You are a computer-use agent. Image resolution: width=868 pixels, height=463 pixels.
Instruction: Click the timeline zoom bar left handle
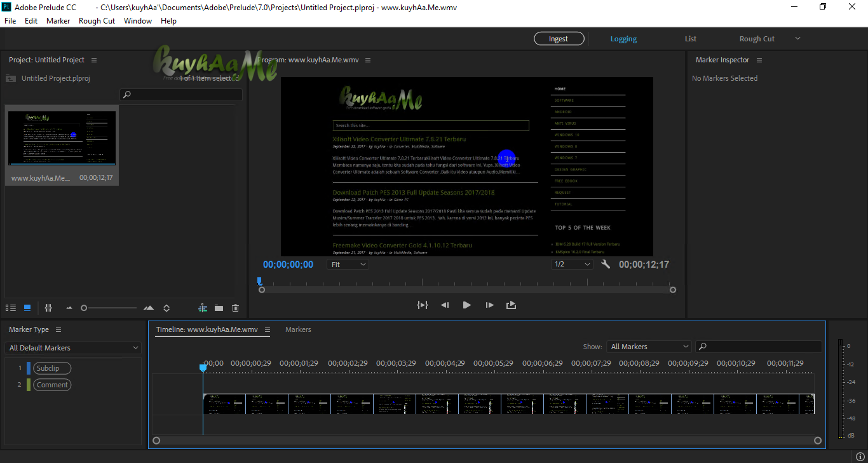pyautogui.click(x=157, y=440)
